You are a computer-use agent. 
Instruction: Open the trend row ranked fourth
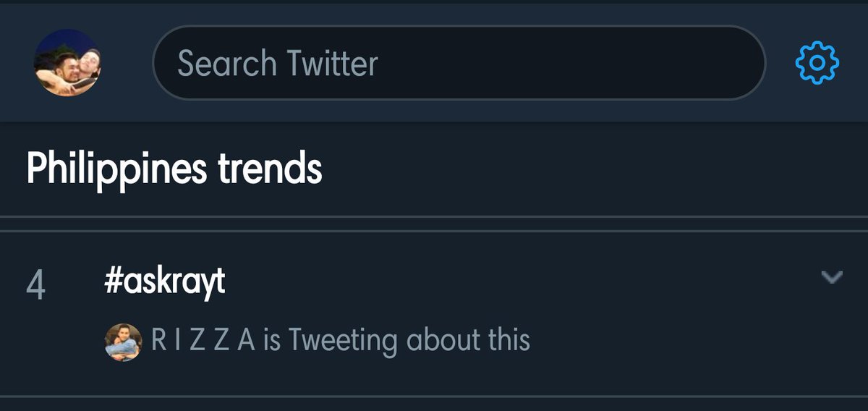point(434,313)
